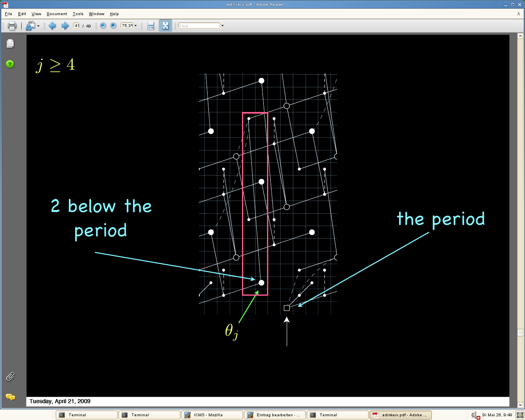Viewport: 525px width, 420px height.
Task: Open the Document menu
Action: click(57, 14)
